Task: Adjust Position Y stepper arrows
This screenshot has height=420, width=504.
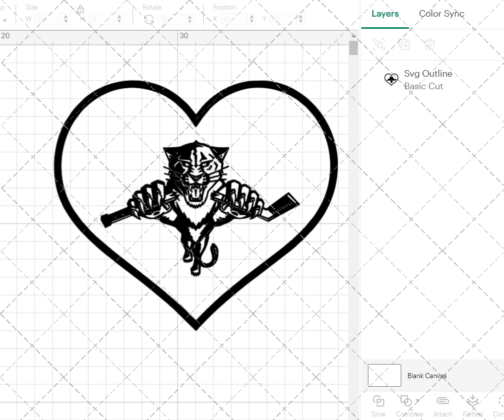Action: pos(300,19)
